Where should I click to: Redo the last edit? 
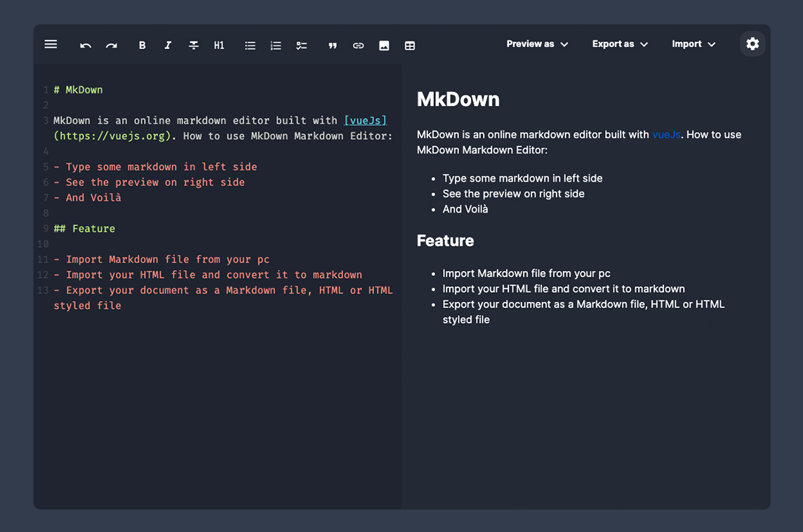111,46
